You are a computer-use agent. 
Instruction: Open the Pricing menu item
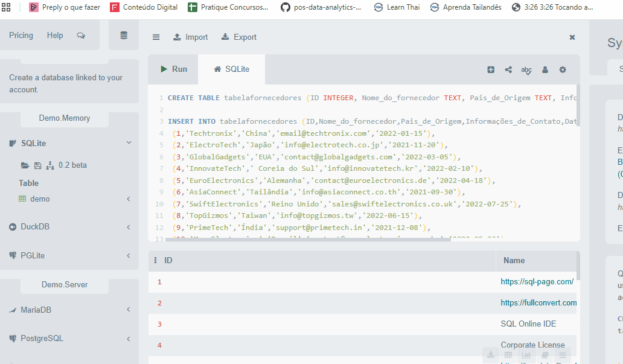coord(21,35)
